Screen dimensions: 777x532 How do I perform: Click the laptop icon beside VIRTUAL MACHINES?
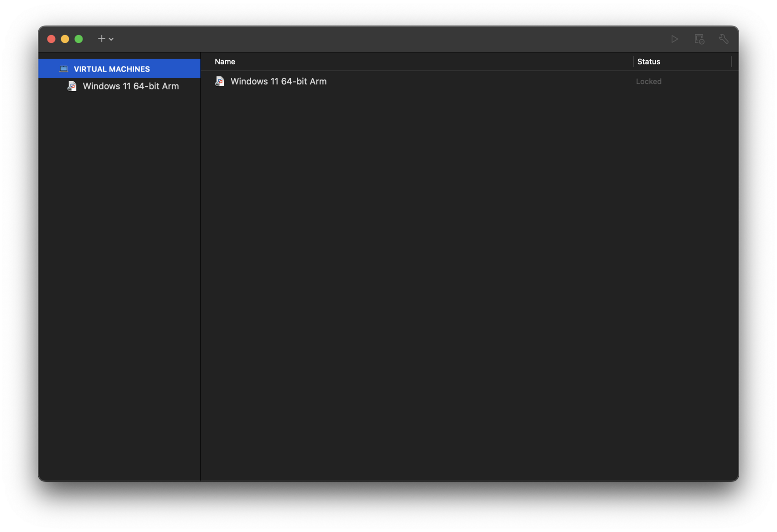pyautogui.click(x=63, y=68)
